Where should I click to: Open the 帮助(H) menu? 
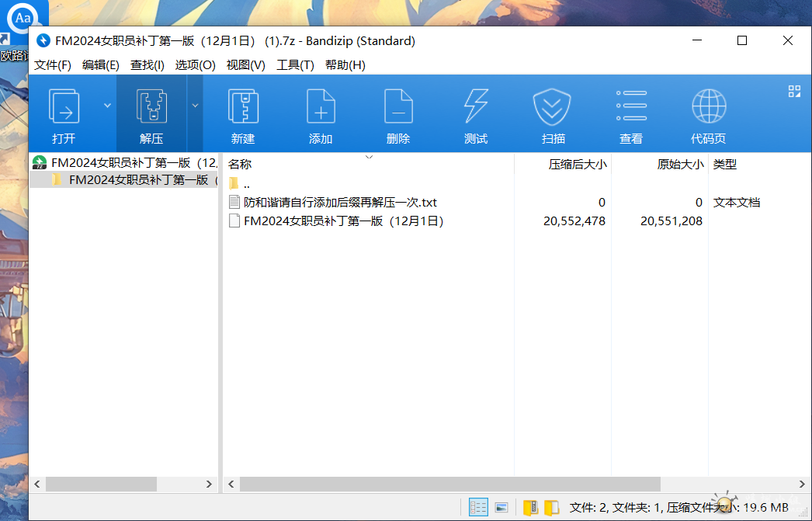point(345,64)
